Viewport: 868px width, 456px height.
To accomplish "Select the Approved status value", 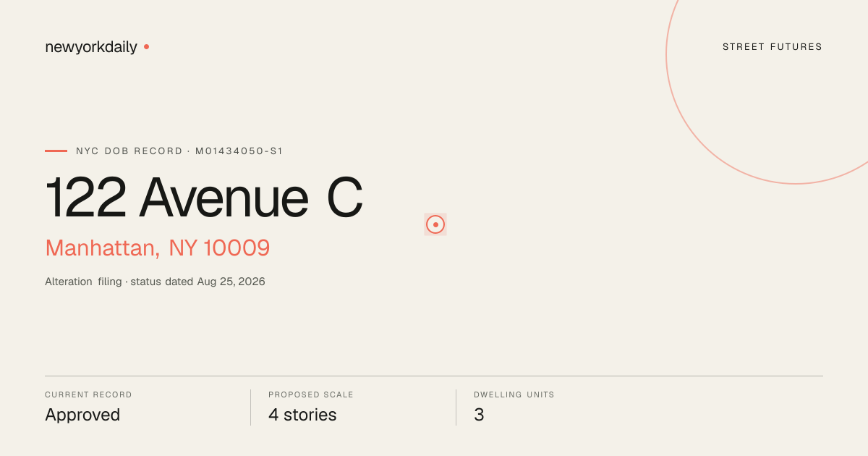I will (x=82, y=415).
